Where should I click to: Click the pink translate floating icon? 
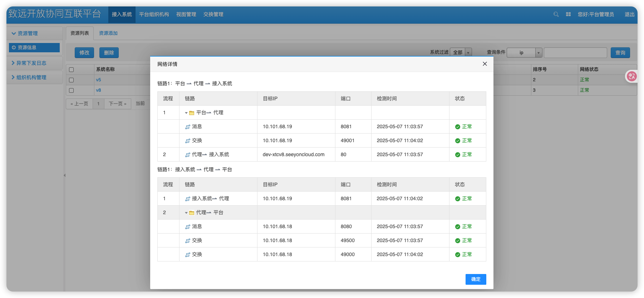pyautogui.click(x=631, y=76)
